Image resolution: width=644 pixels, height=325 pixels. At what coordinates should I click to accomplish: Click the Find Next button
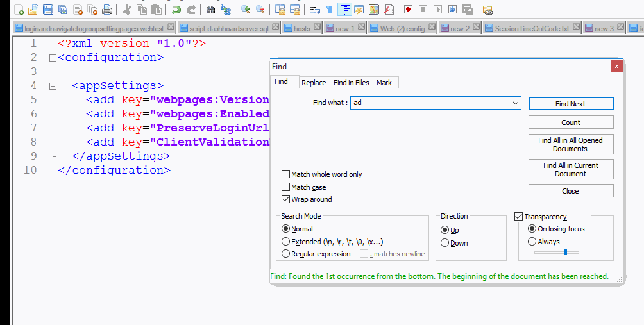(571, 104)
